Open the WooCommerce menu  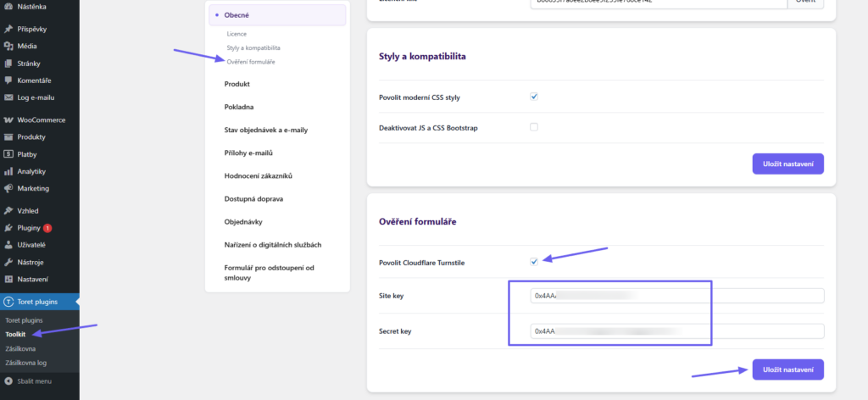[40, 119]
